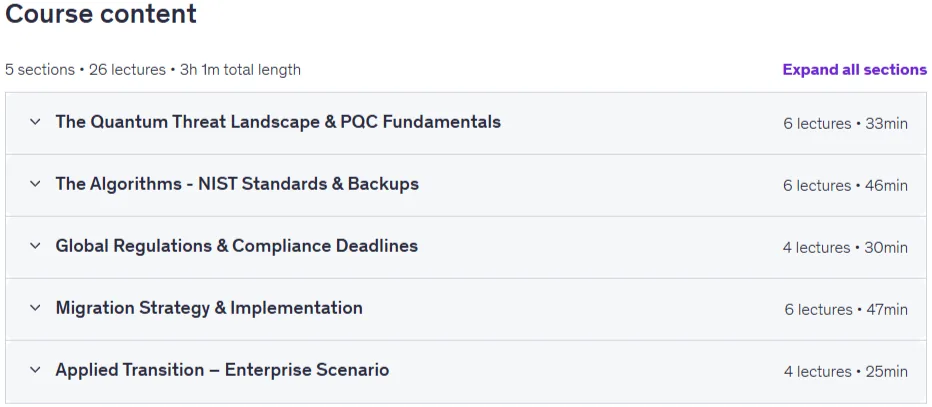Click the 3h 1m total length text
Viewport: 932px width, 407px height.
(x=240, y=70)
